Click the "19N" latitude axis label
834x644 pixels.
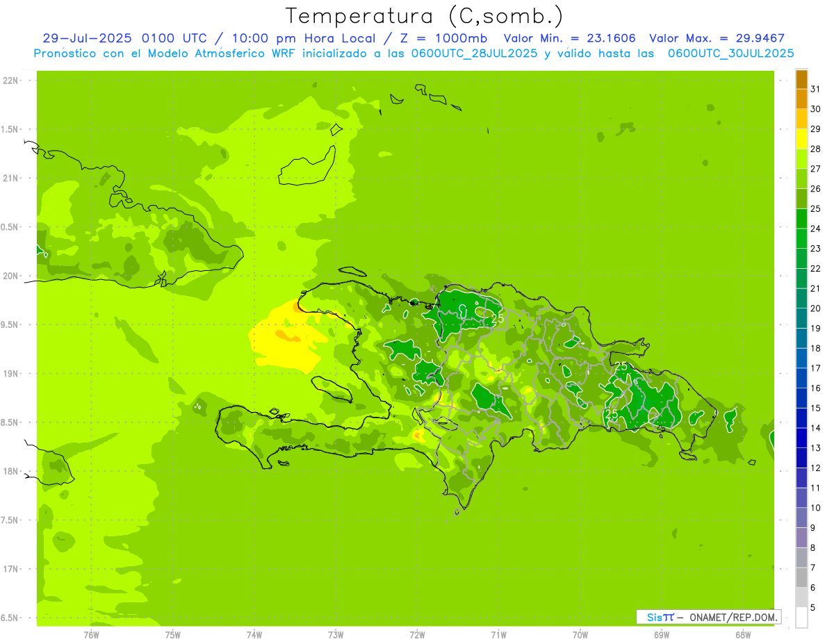(10, 374)
